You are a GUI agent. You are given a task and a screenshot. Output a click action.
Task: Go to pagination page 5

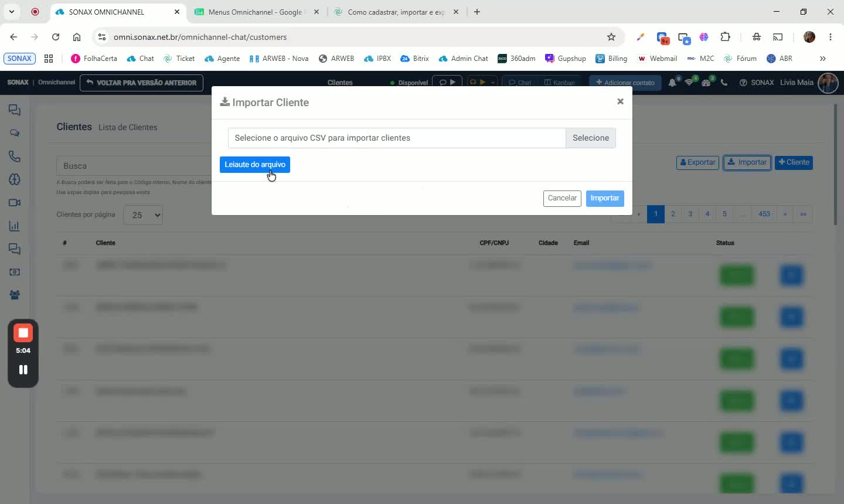point(724,214)
